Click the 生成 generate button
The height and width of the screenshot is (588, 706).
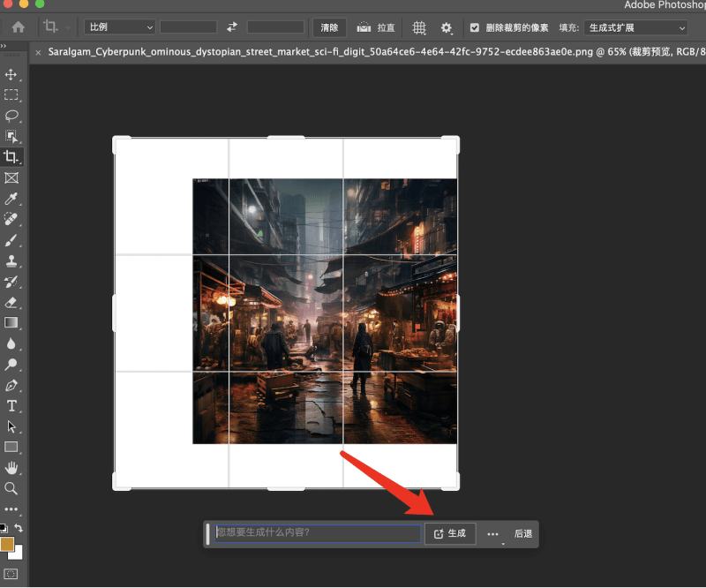point(450,533)
